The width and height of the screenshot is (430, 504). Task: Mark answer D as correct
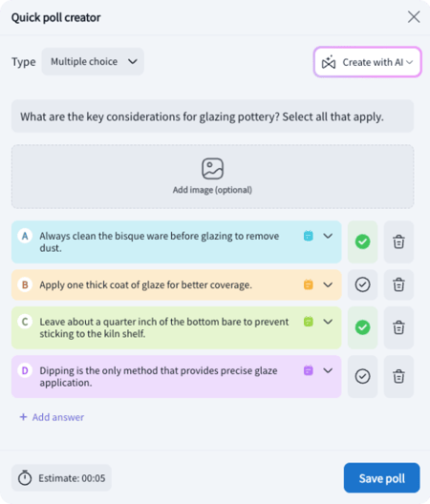(362, 376)
